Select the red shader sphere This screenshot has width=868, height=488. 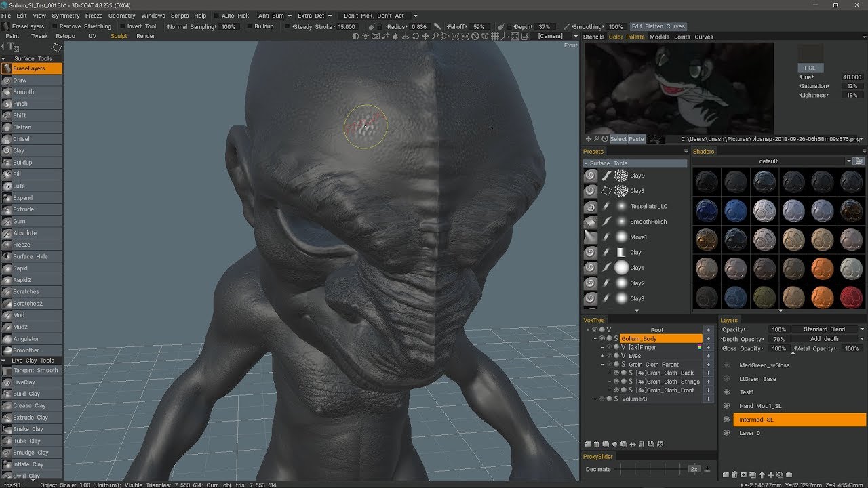(851, 296)
